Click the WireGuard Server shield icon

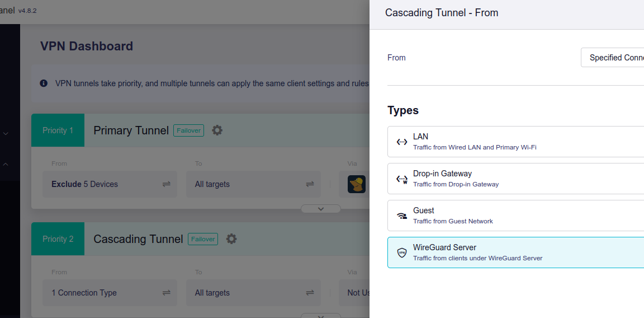pos(401,252)
